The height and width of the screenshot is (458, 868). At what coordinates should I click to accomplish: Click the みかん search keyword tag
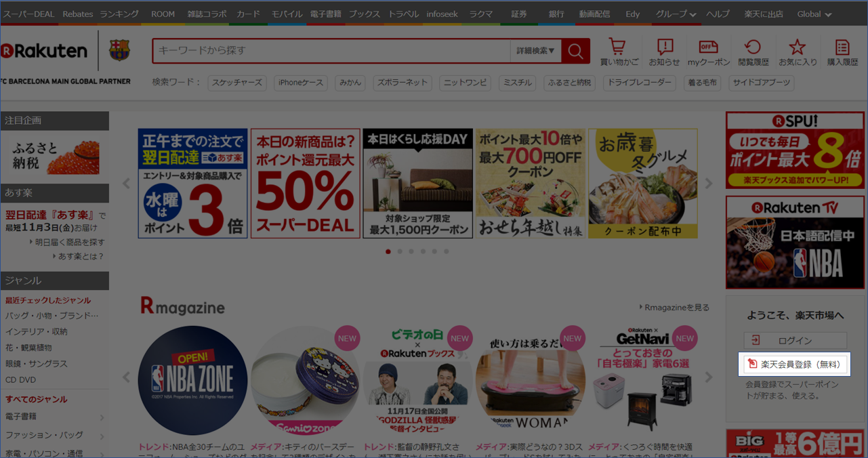(x=350, y=83)
